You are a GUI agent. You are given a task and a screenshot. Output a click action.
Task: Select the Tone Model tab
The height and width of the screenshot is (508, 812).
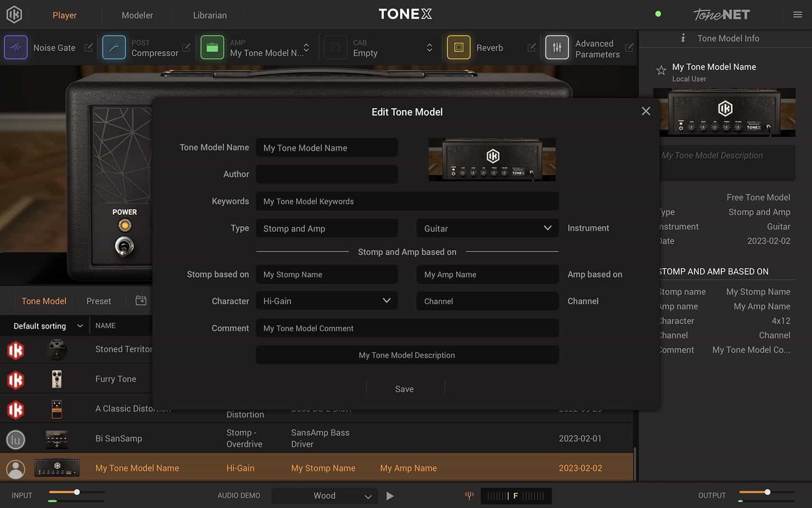(44, 301)
